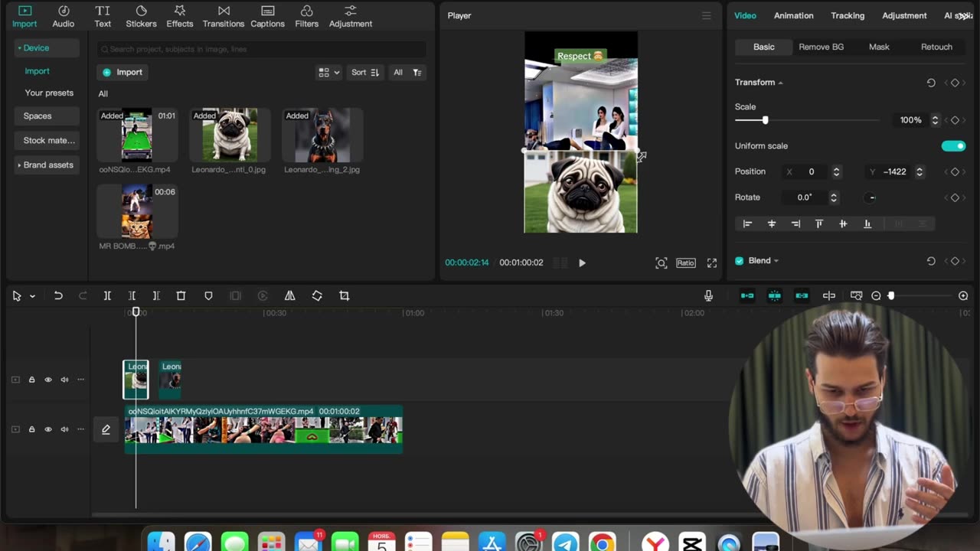Screen dimensions: 980x551
Task: Select the Remove BG subtab
Action: click(821, 47)
